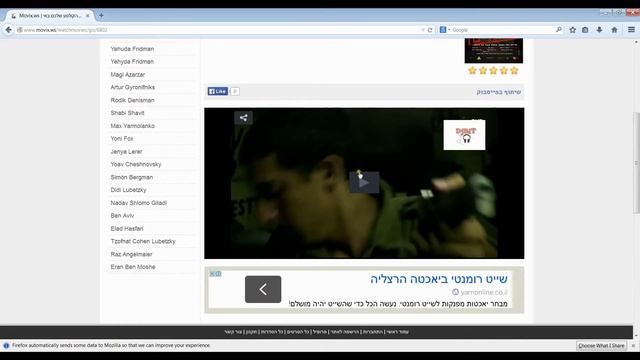Go to the Firefox home page icon
This screenshot has width=640, height=360.
pos(614,30)
